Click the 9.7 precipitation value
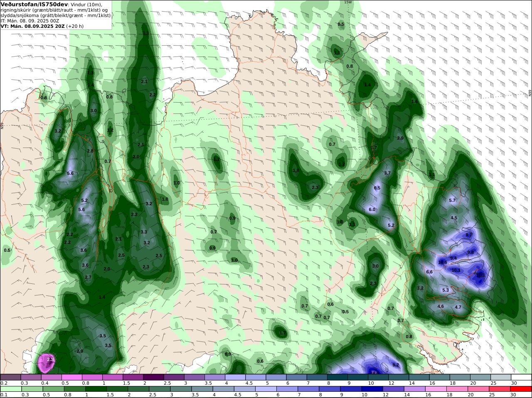This screenshot has width=532, height=398. 469,235
